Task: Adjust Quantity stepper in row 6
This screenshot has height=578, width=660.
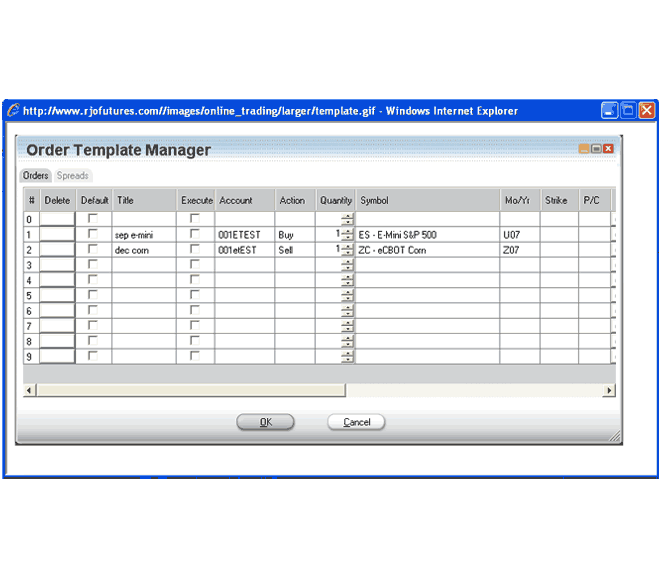Action: click(348, 311)
